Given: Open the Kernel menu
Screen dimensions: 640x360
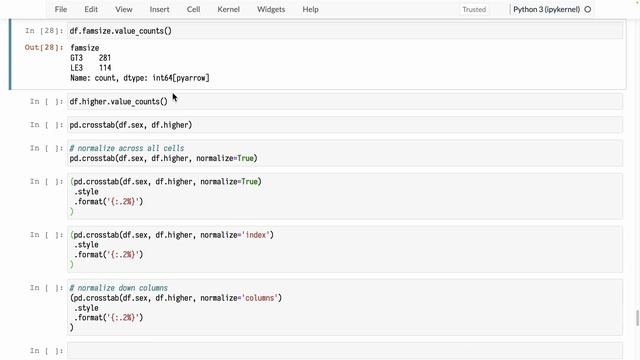Looking at the screenshot, I should 228,9.
